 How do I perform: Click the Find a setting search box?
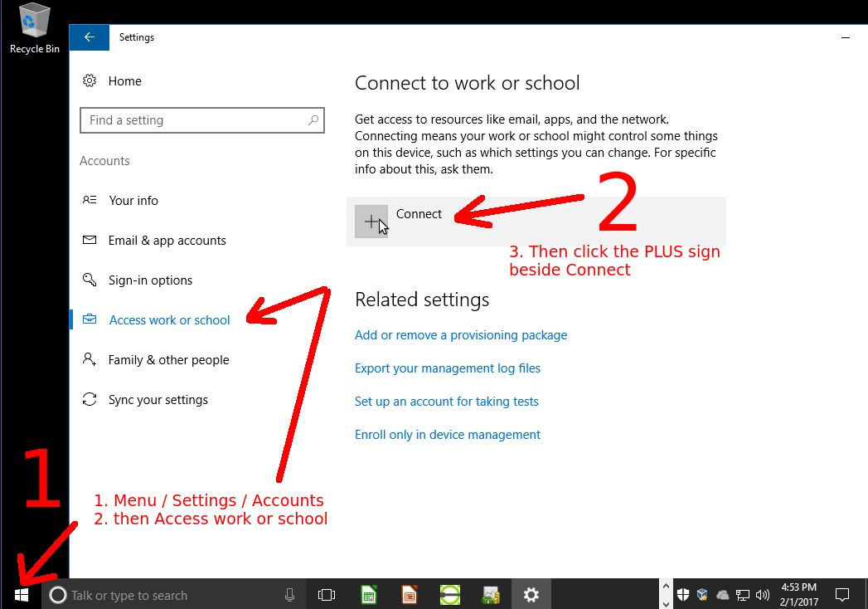pyautogui.click(x=202, y=119)
